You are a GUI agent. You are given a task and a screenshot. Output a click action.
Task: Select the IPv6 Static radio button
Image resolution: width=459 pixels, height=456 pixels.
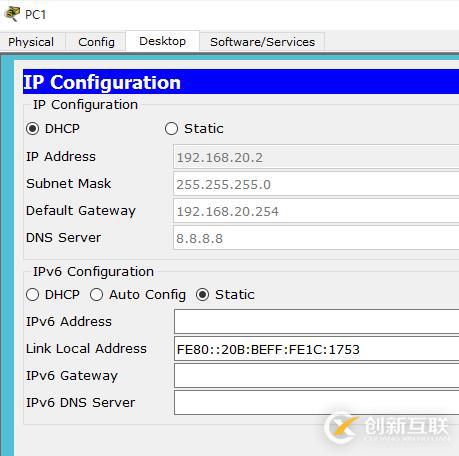click(x=202, y=295)
